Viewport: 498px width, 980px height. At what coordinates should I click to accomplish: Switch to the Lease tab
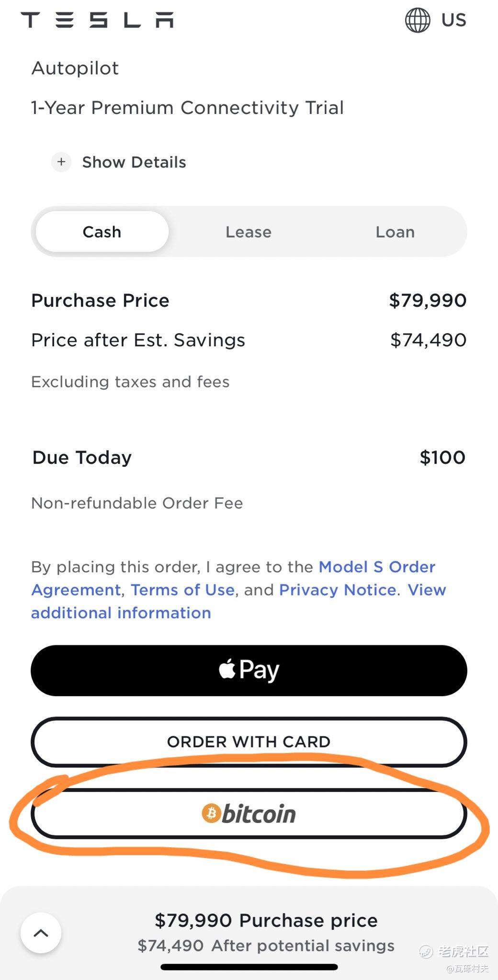[249, 232]
